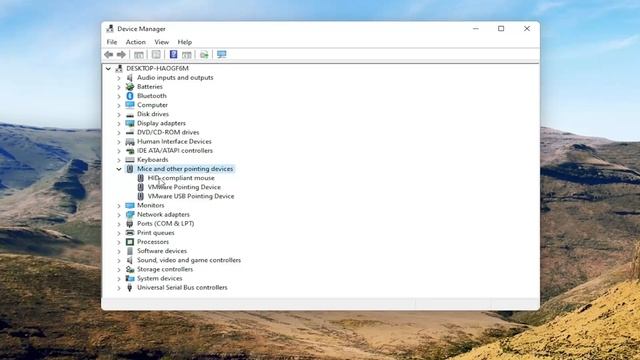The height and width of the screenshot is (360, 640).
Task: Expand the Network adapters node arrow
Action: 119,214
